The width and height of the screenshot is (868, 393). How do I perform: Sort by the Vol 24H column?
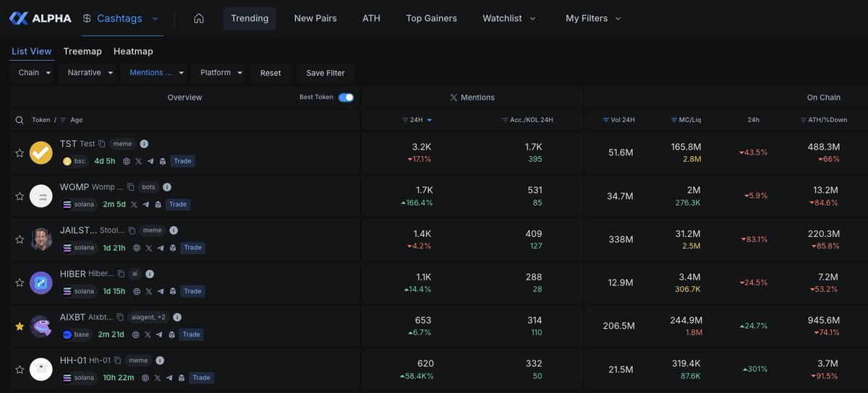pos(618,120)
